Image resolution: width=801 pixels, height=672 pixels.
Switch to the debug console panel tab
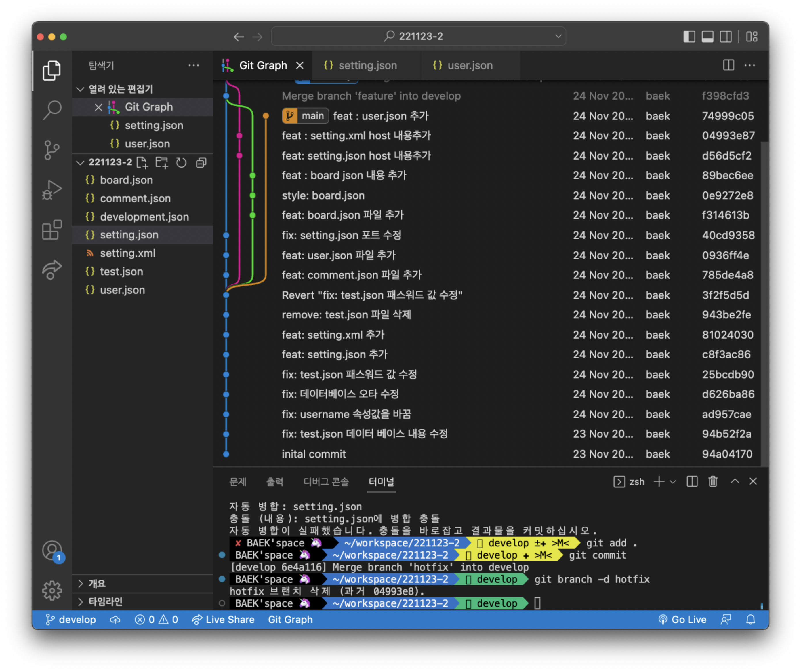tap(326, 482)
